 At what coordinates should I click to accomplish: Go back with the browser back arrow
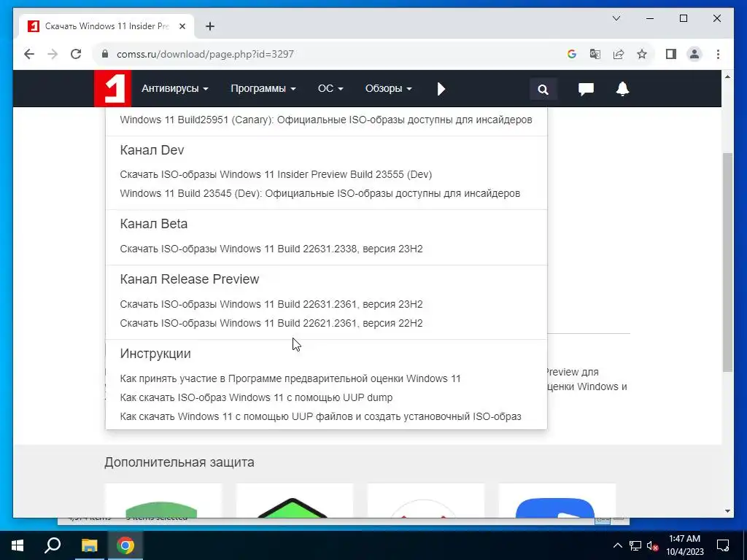(29, 54)
